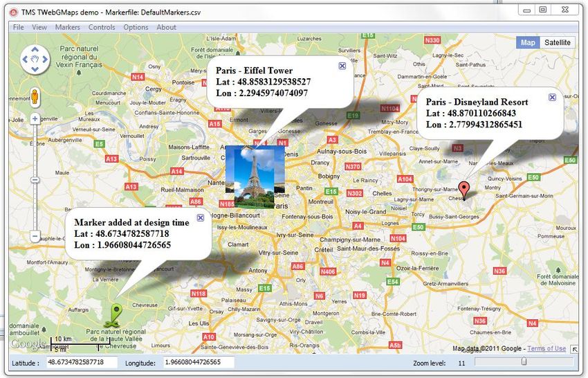Image resolution: width=588 pixels, height=378 pixels.
Task: Click the Google logo on map
Action: (x=28, y=343)
